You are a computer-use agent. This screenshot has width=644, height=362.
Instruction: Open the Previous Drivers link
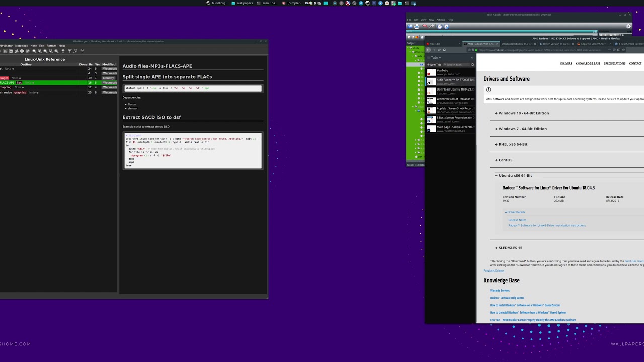[x=494, y=270]
